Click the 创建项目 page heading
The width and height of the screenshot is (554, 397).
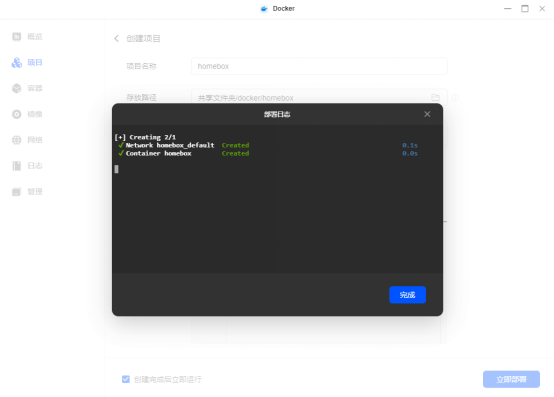click(143, 38)
